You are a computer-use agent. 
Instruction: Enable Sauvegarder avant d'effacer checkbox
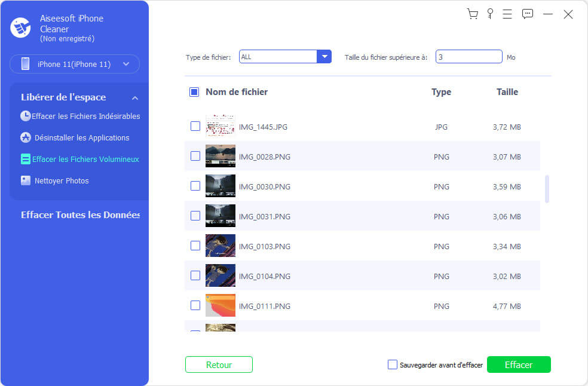pos(393,364)
